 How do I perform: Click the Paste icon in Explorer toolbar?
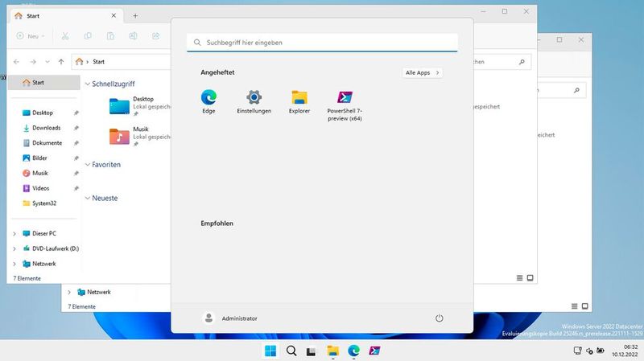click(x=110, y=36)
